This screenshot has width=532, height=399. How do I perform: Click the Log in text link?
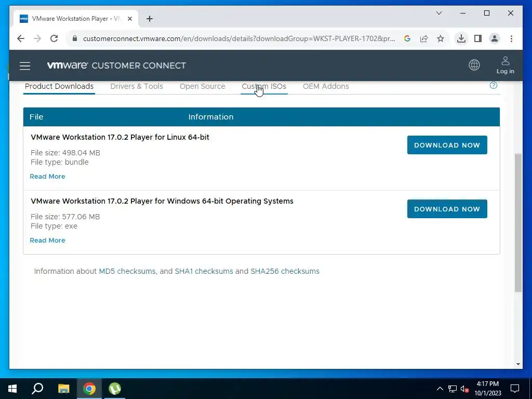pos(505,71)
